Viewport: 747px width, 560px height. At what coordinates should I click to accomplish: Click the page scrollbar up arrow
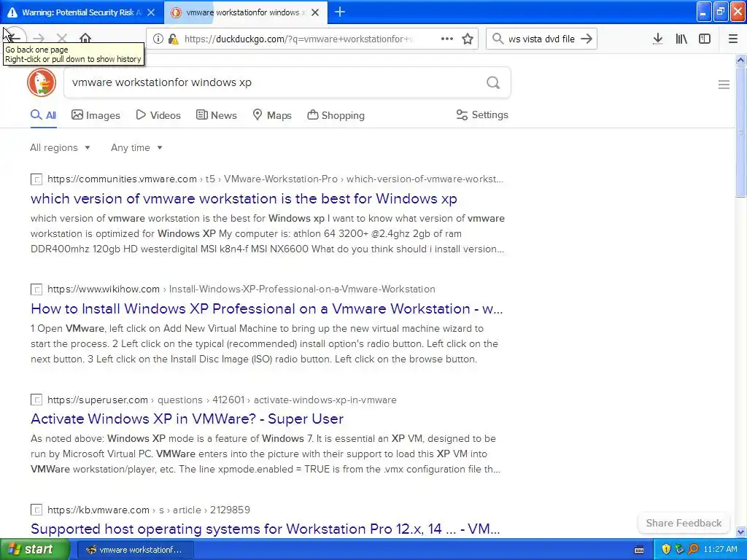[x=740, y=60]
